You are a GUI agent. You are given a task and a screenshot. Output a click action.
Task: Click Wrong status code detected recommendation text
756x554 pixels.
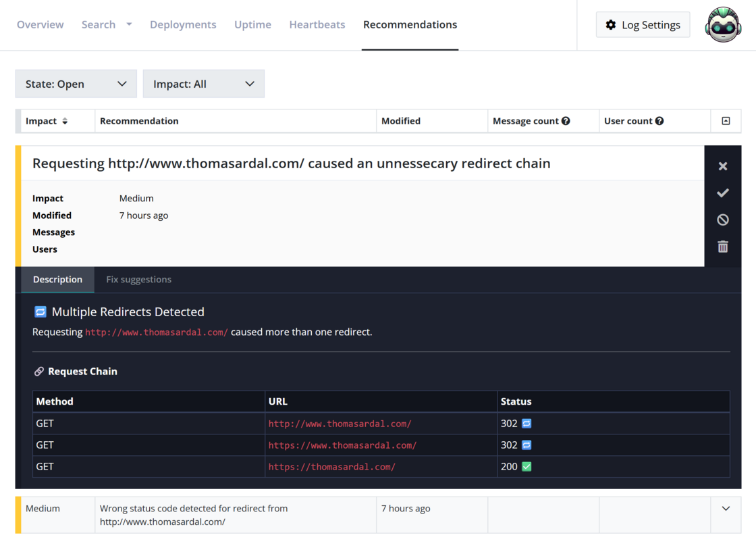[x=193, y=515]
